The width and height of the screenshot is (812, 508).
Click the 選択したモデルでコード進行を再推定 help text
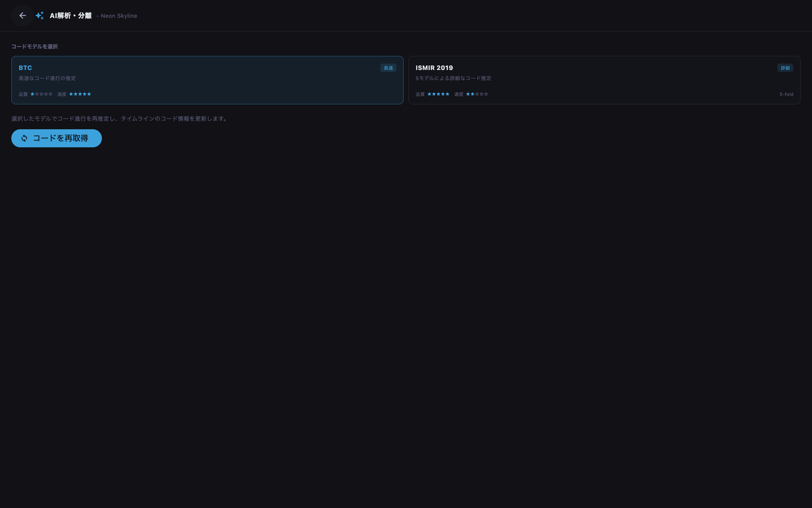pyautogui.click(x=120, y=119)
